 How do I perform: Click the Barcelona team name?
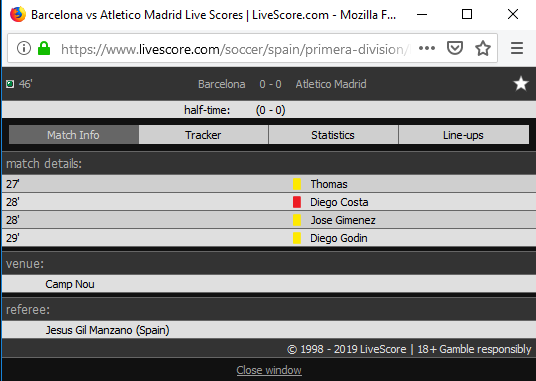tap(222, 84)
